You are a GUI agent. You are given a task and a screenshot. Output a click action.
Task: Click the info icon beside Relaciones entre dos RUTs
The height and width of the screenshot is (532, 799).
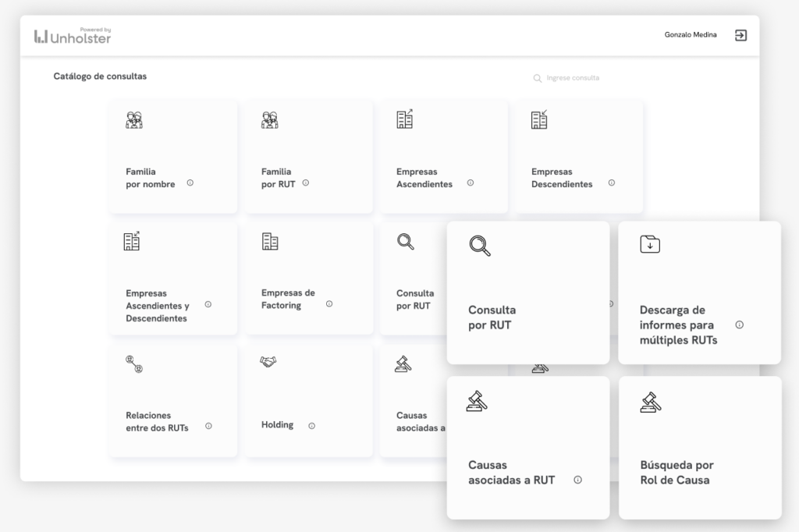tap(208, 427)
